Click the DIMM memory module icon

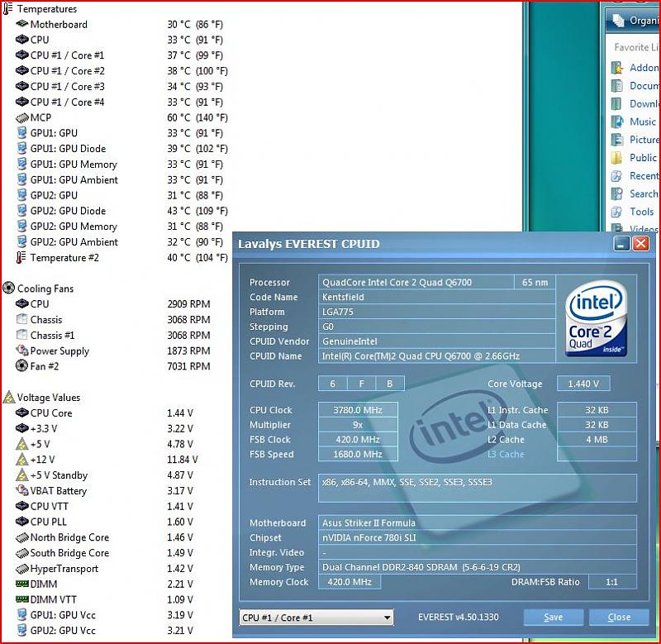[x=22, y=584]
